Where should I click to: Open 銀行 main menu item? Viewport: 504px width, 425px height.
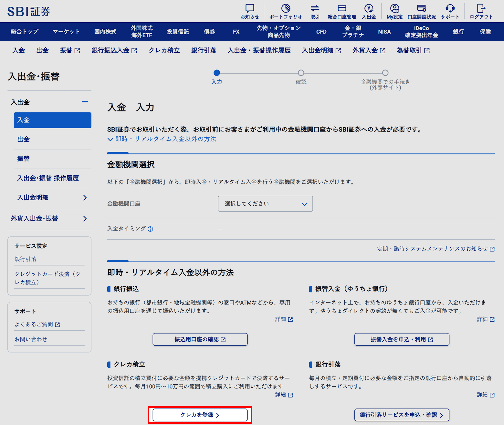pos(458,32)
